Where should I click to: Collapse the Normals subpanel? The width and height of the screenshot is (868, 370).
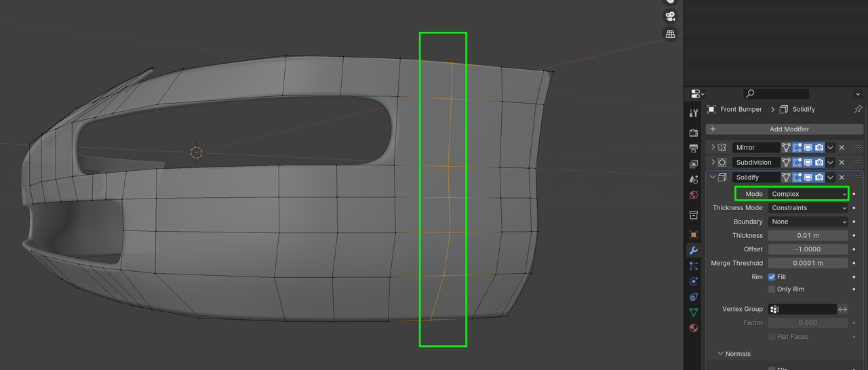tap(721, 354)
